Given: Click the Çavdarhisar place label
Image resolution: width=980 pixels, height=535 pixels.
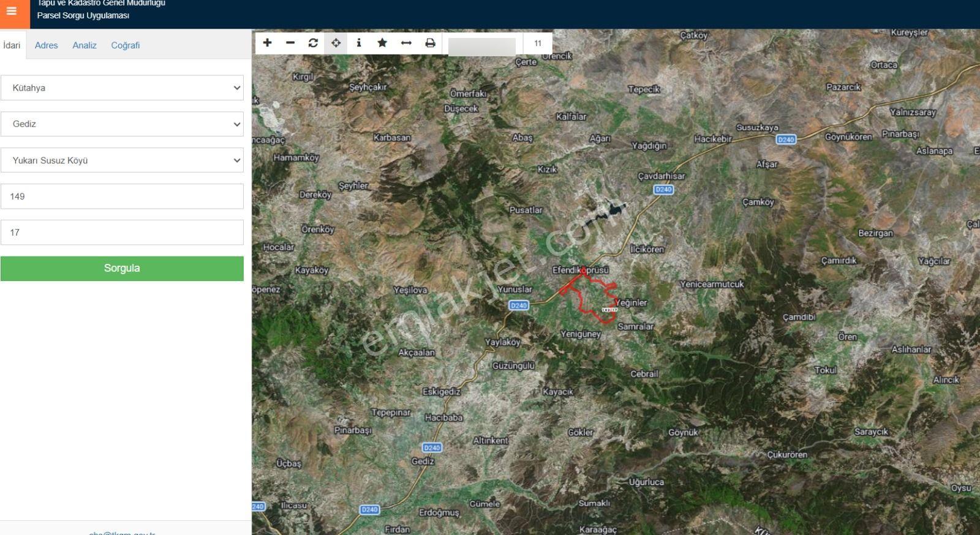Looking at the screenshot, I should [x=661, y=176].
